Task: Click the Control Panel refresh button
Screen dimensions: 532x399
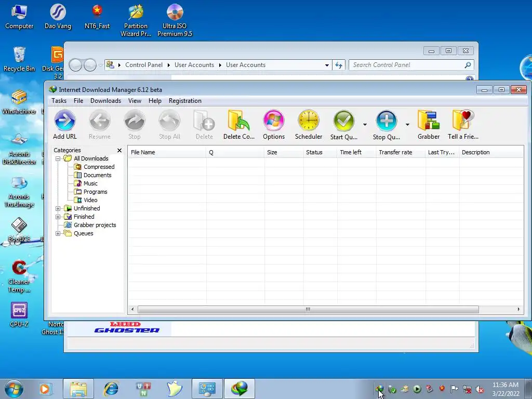Action: pos(339,65)
